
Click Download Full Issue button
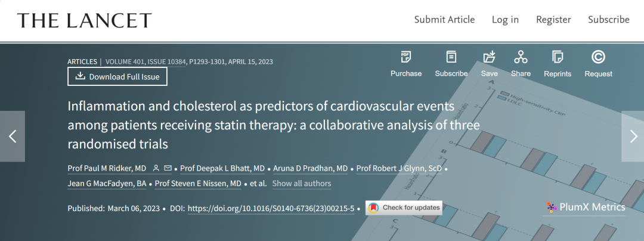[117, 76]
